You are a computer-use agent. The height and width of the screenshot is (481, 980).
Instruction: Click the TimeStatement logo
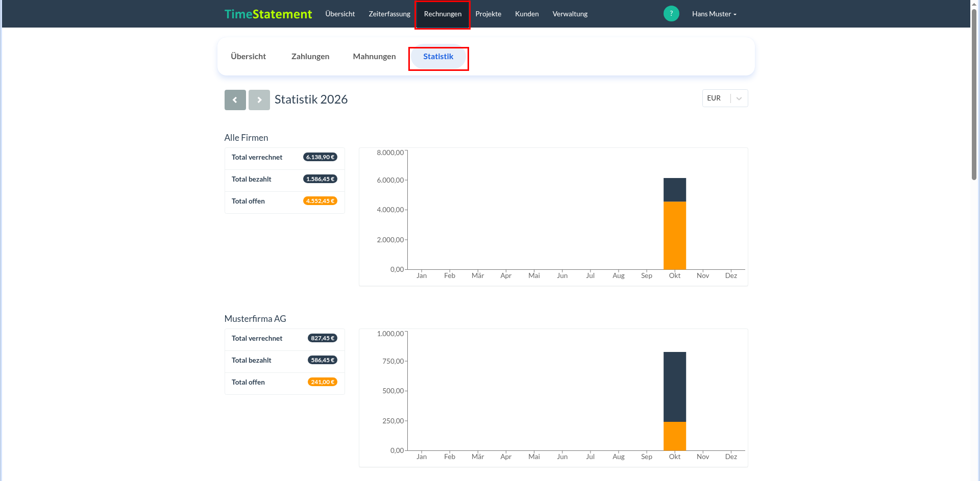[268, 14]
